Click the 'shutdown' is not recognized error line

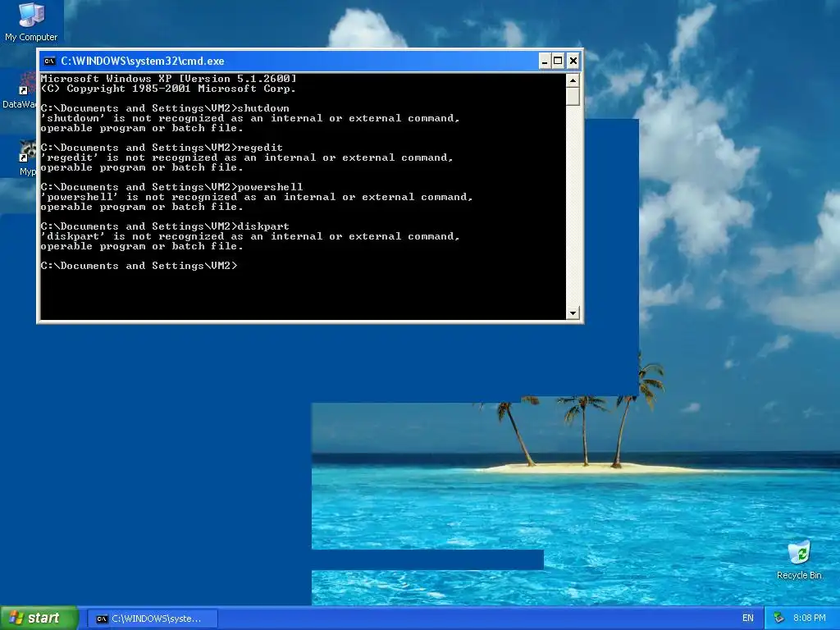(250, 118)
